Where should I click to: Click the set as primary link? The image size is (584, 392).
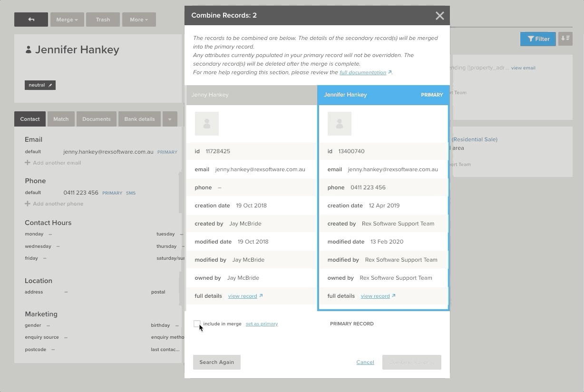262,324
